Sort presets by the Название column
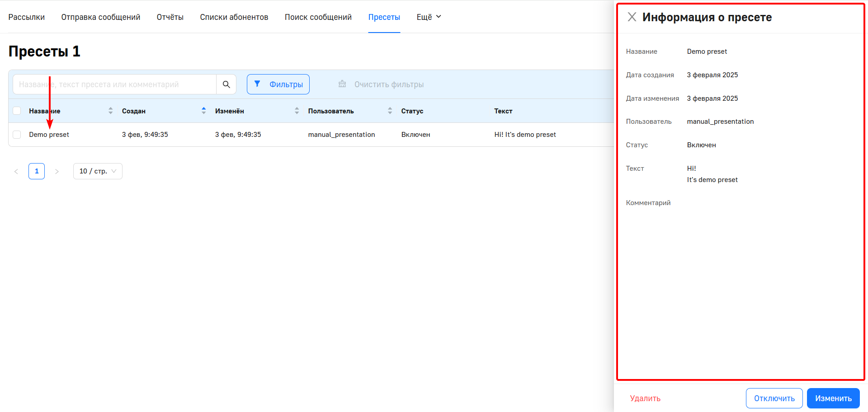The image size is (868, 412). 110,111
